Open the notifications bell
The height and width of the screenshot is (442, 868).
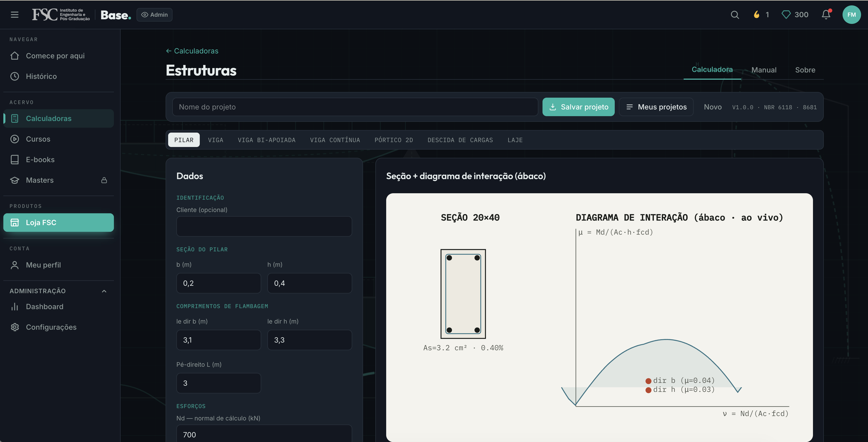click(x=826, y=14)
